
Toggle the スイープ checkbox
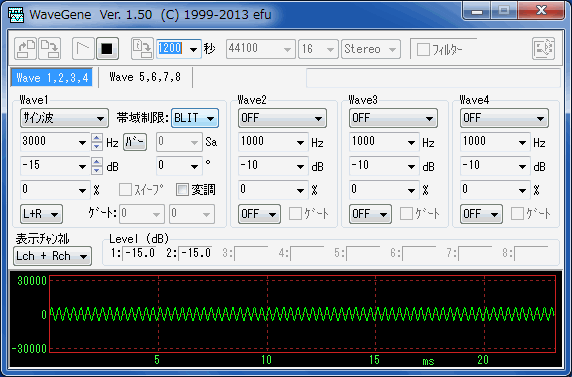[x=125, y=190]
